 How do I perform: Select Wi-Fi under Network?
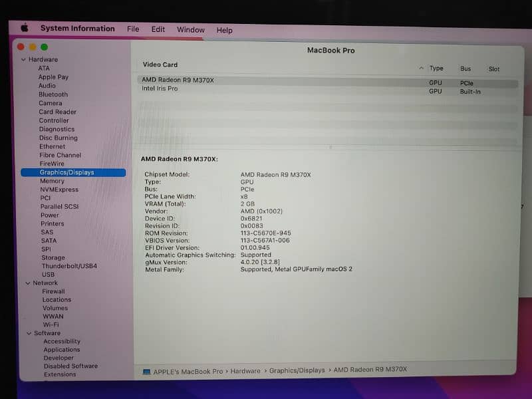(x=51, y=325)
